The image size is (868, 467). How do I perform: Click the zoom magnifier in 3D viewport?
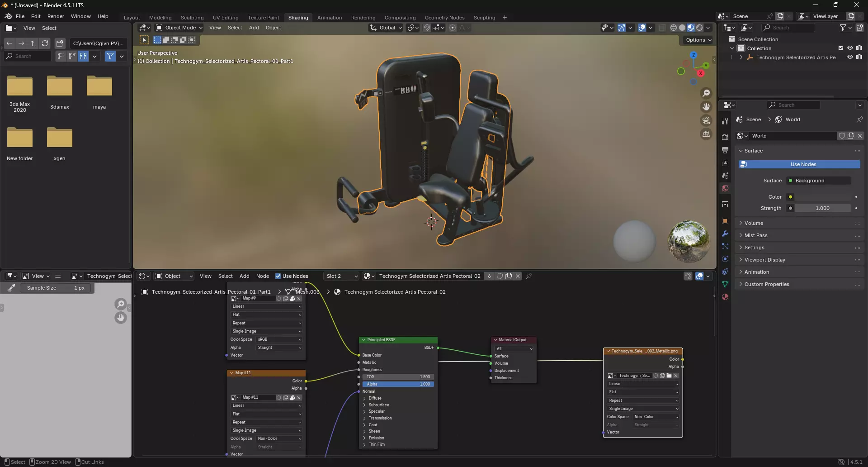pos(706,93)
